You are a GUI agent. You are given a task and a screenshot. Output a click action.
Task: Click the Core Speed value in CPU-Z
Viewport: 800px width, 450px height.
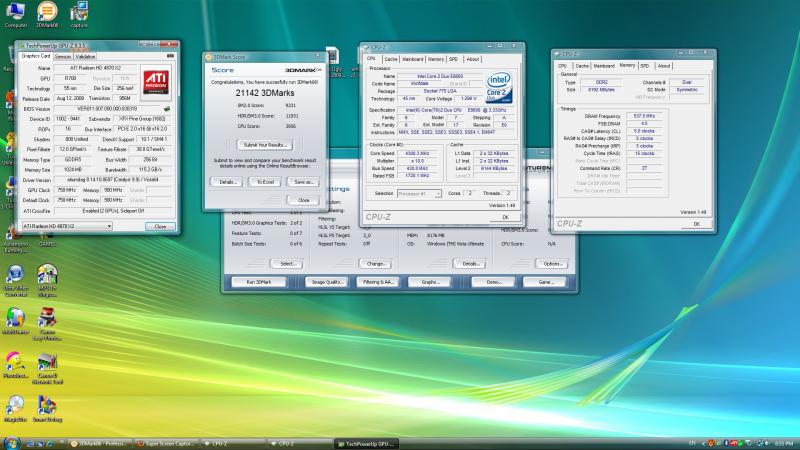pos(417,153)
